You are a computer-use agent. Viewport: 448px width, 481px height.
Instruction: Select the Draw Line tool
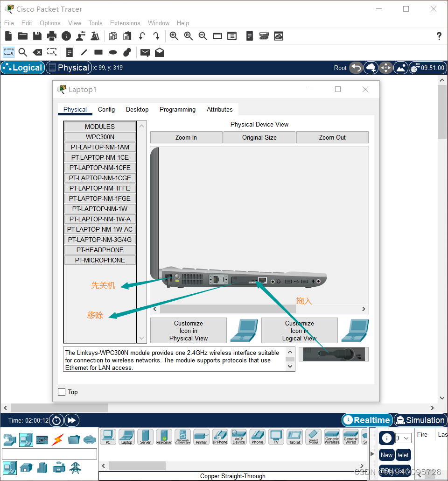coord(84,52)
